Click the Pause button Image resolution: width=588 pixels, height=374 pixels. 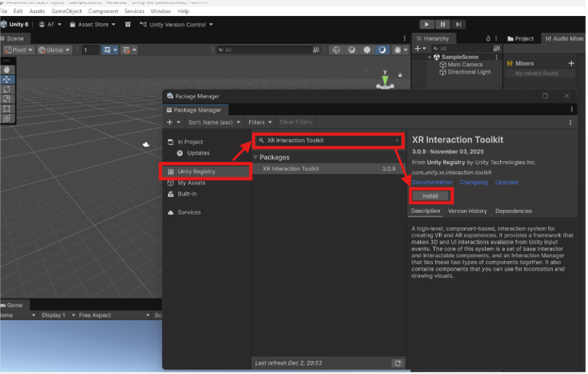[x=442, y=24]
